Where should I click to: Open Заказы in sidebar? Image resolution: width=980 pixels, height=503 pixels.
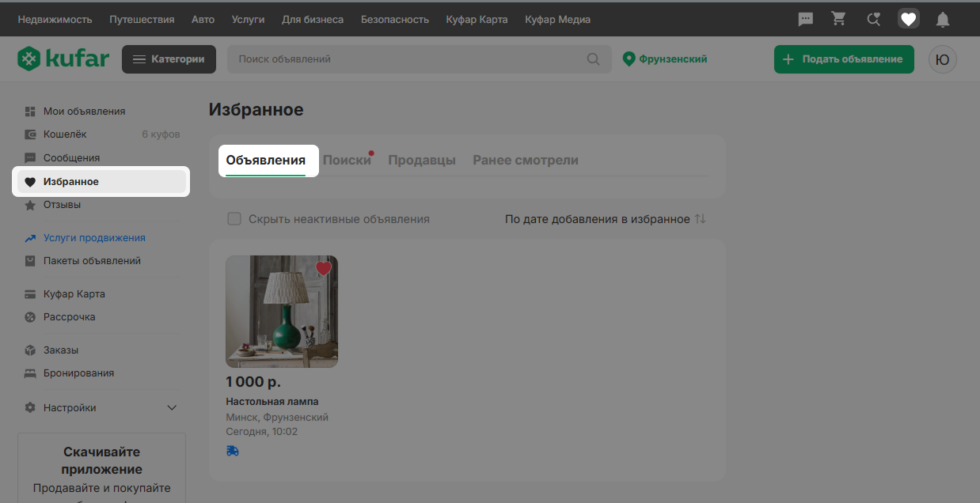pyautogui.click(x=61, y=350)
